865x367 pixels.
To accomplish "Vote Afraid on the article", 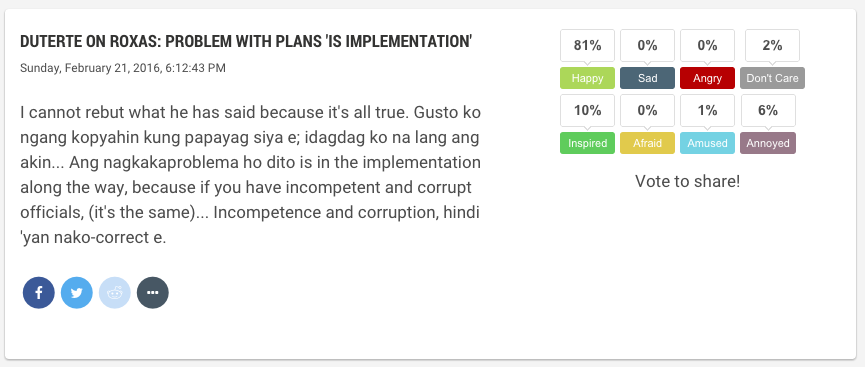I will coord(648,143).
